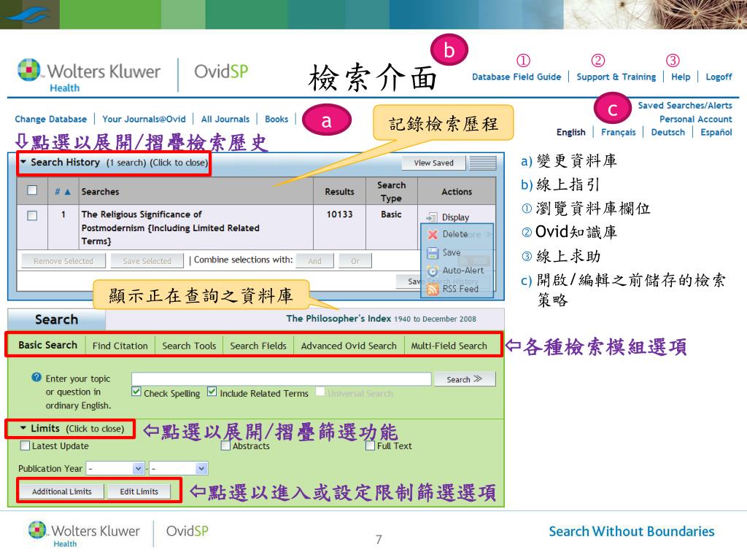Click the RSS Feed menu entry
The height and width of the screenshot is (560, 747).
pos(460,289)
